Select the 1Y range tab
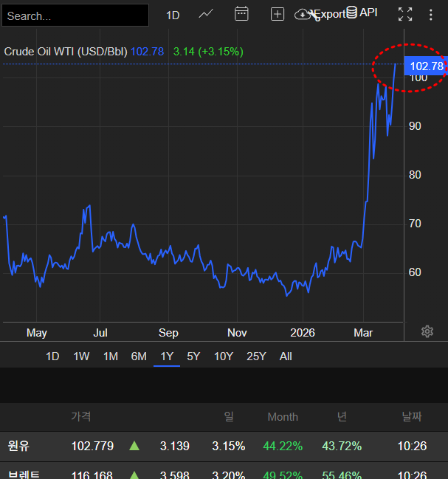448x479 pixels. (167, 356)
